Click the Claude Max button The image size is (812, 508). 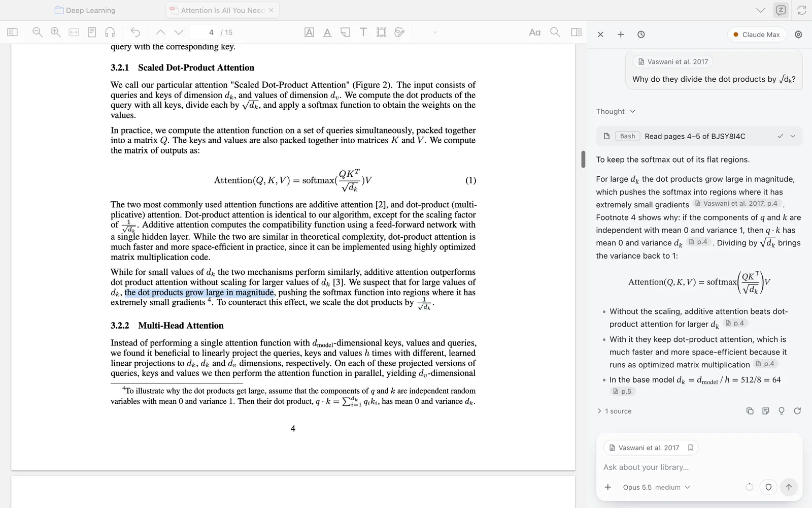[757, 35]
